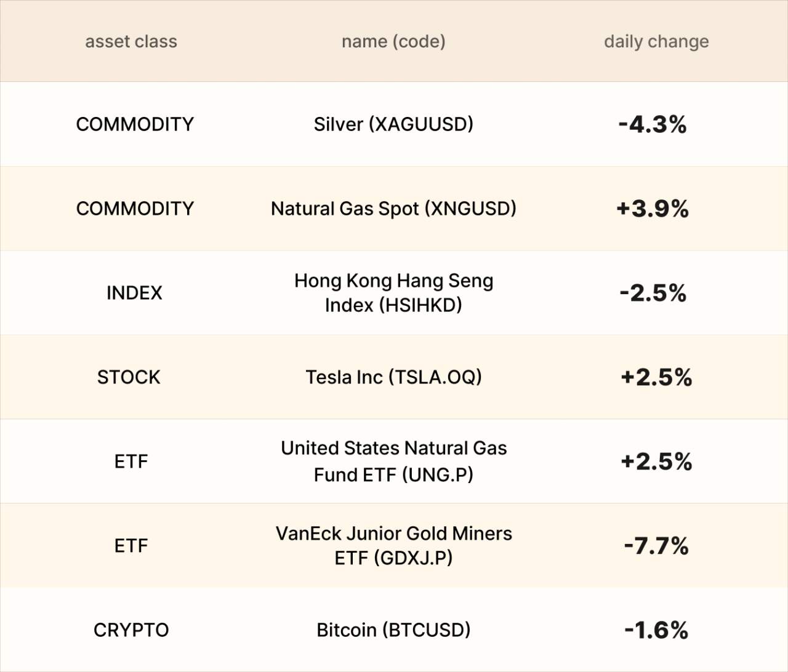This screenshot has height=672, width=788.
Task: Select the INDEX asset class cell
Action: tap(134, 293)
